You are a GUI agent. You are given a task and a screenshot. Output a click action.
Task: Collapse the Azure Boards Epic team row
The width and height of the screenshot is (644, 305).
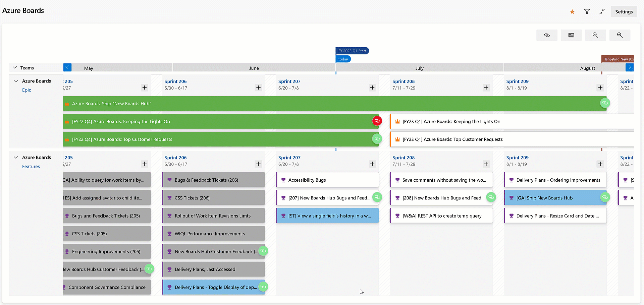pos(15,81)
